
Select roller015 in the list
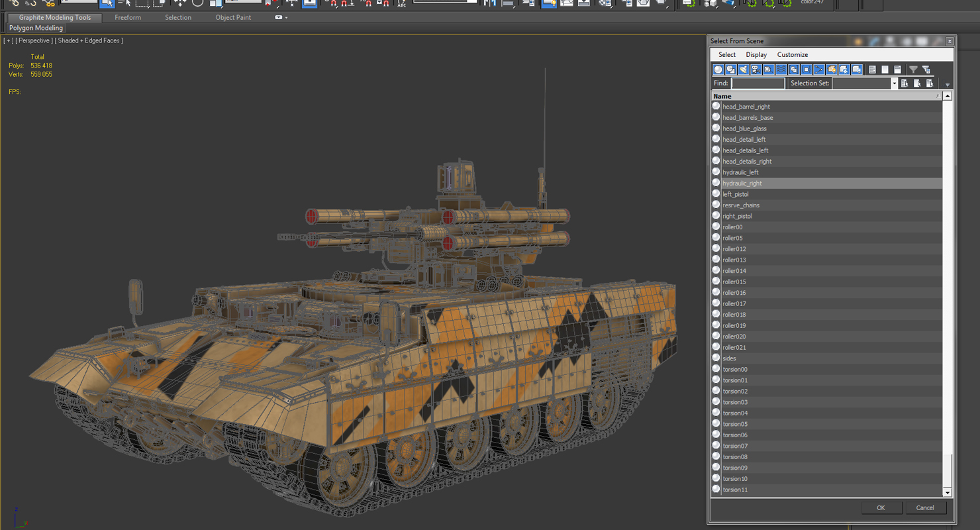coord(826,282)
